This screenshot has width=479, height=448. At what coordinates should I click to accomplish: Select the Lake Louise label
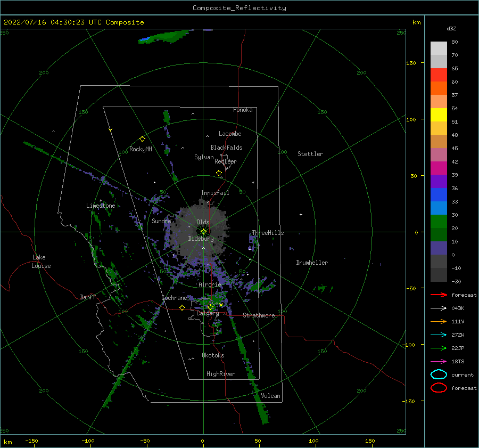click(41, 262)
